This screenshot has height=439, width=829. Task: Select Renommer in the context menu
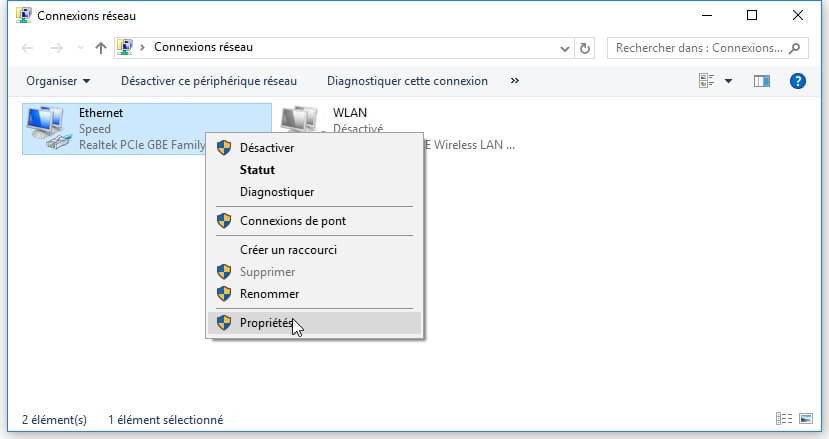click(269, 294)
